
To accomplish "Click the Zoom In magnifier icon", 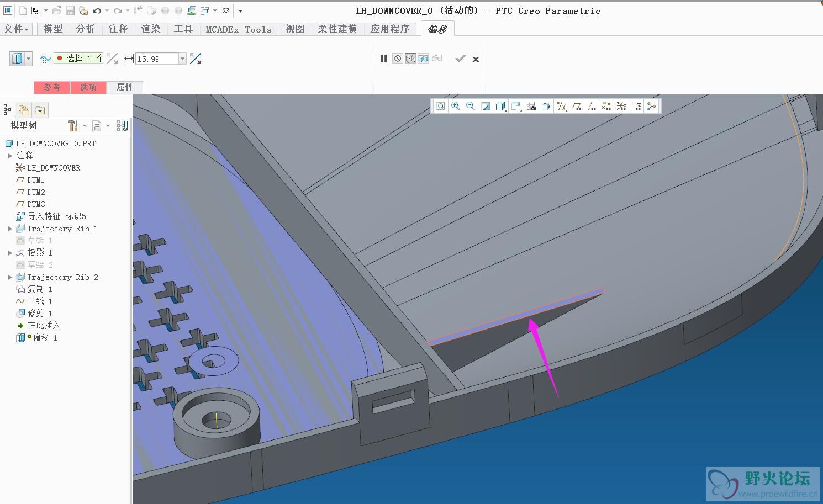I will pyautogui.click(x=456, y=106).
